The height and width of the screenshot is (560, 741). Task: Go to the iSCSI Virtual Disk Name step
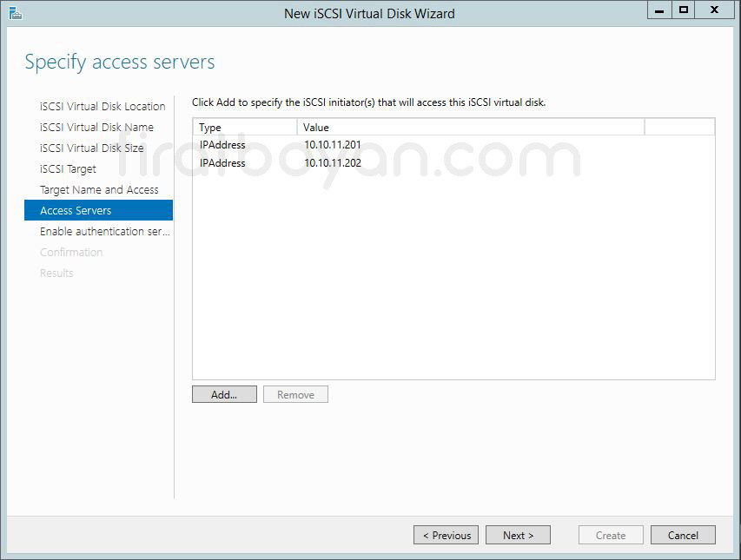click(x=97, y=127)
